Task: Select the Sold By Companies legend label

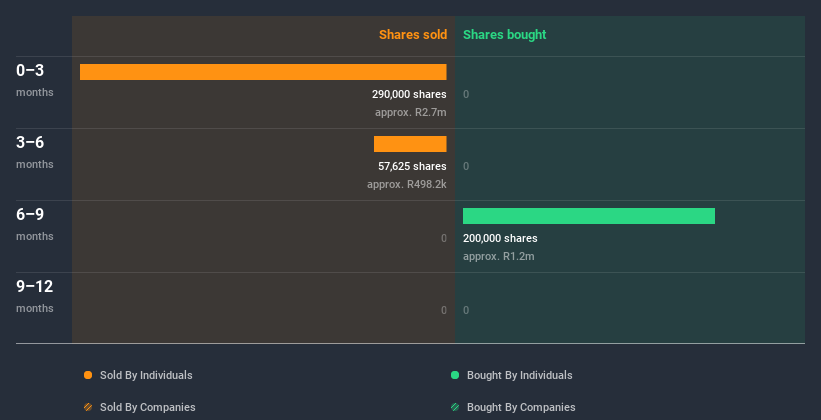Action: point(148,407)
